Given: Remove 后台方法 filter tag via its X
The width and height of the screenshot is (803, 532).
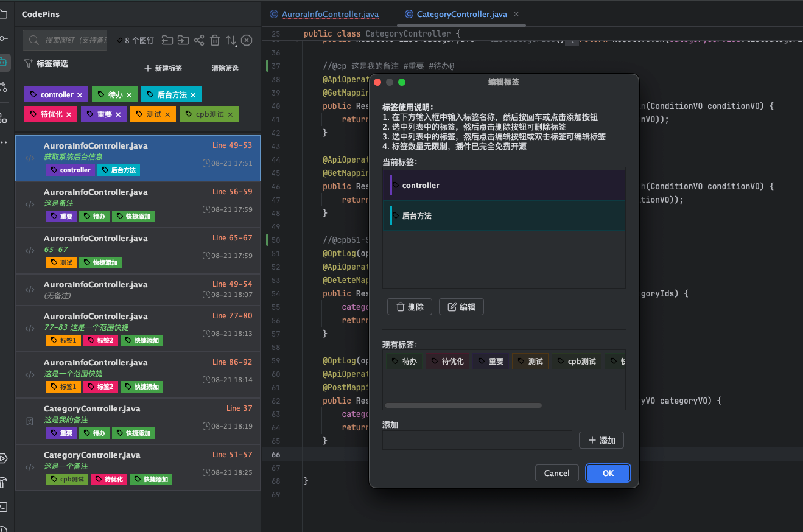Looking at the screenshot, I should 193,95.
